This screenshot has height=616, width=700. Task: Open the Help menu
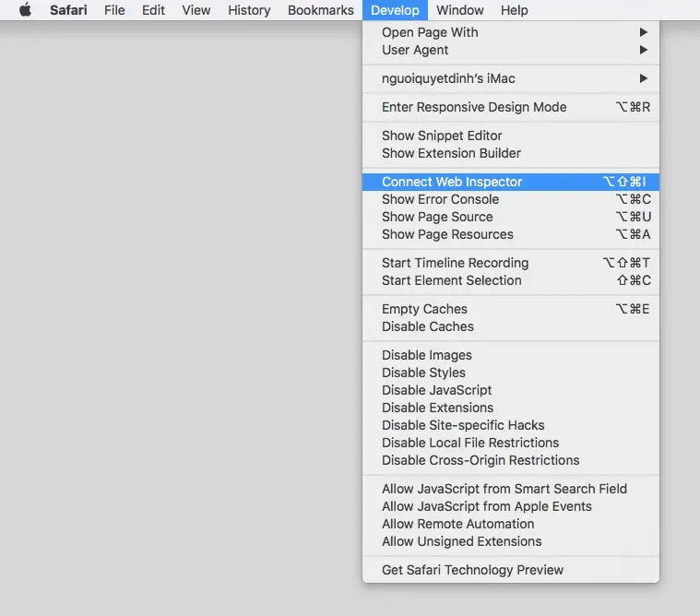coord(514,10)
